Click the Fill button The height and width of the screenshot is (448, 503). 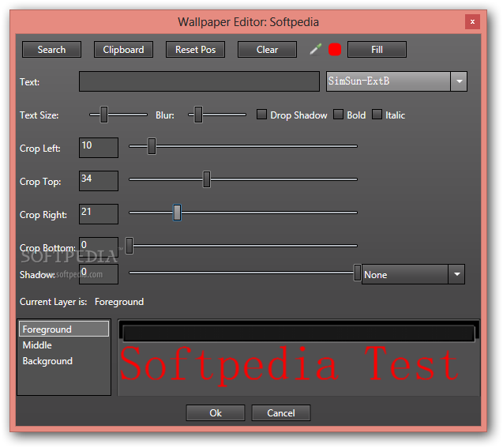click(x=377, y=50)
